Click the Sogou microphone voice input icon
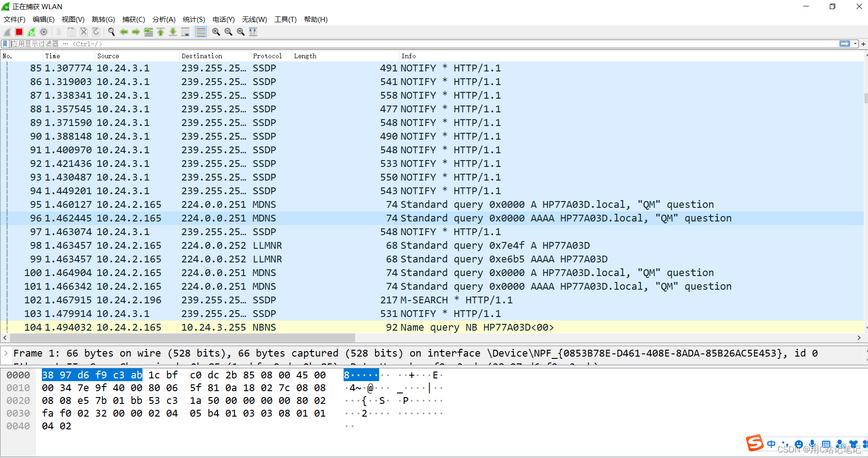 pos(812,444)
